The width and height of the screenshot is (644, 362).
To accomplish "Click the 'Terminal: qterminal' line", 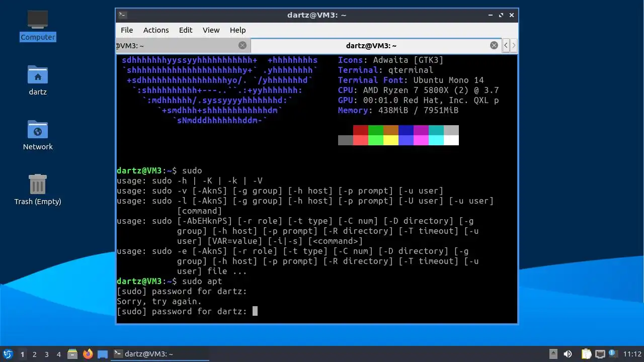I will coord(386,70).
